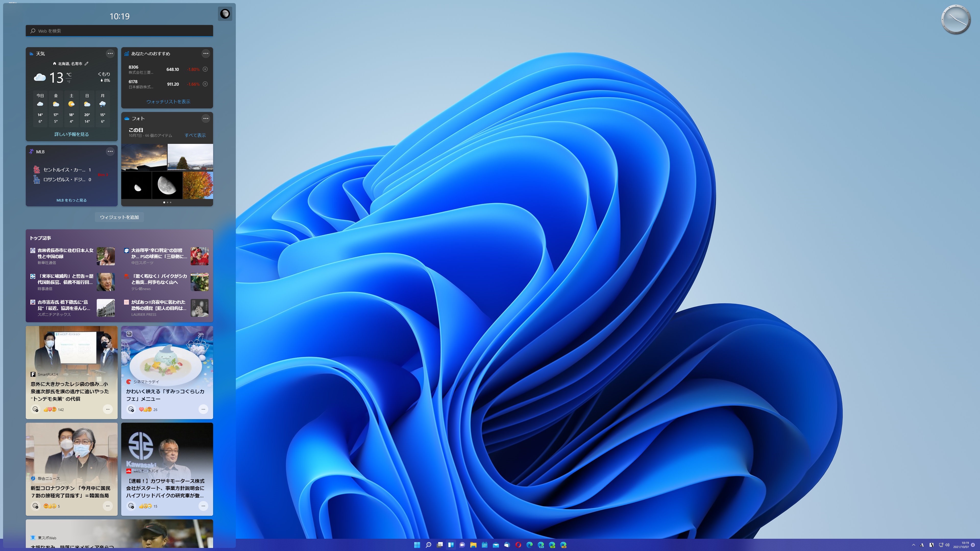
Task: Open more options on 聯合ニュース card
Action: click(x=108, y=506)
